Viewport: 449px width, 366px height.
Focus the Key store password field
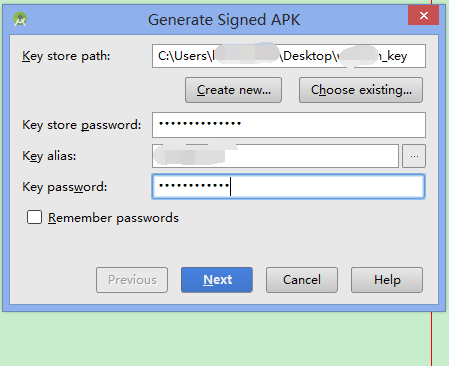[289, 125]
